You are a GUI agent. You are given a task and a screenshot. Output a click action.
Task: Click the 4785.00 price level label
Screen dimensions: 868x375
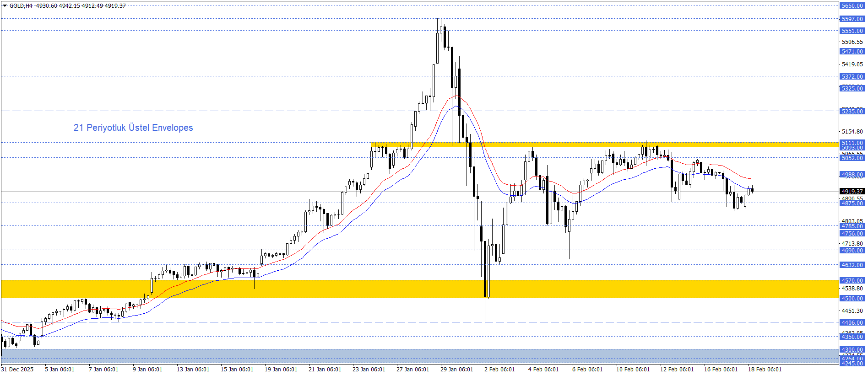coord(852,226)
